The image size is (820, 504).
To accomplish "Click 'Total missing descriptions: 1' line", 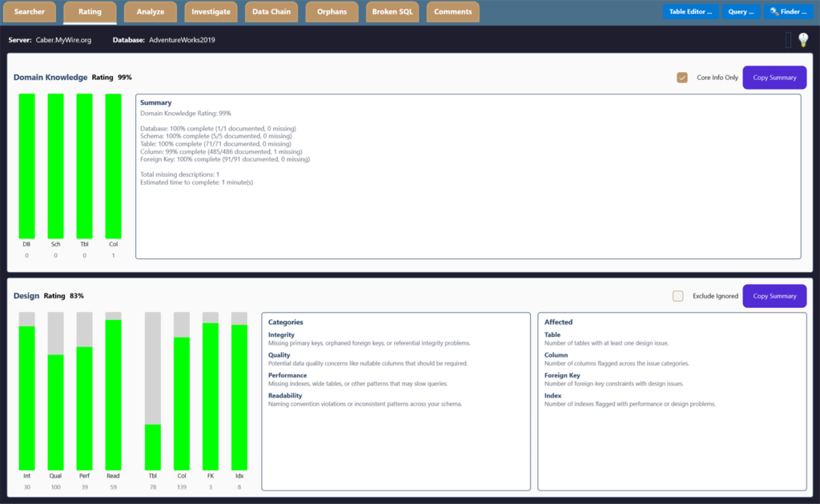I will (x=180, y=174).
